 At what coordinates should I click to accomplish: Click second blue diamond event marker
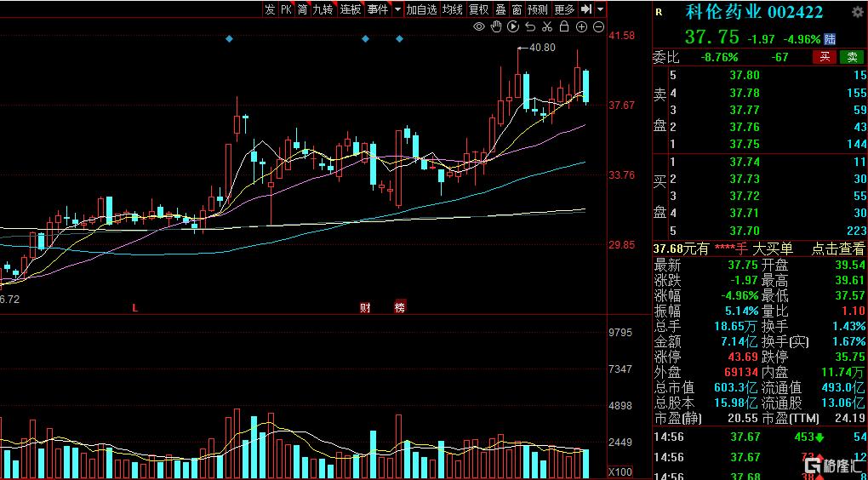tap(365, 39)
